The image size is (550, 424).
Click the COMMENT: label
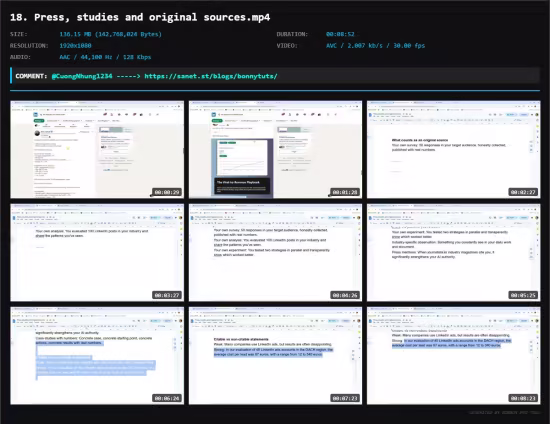[31, 76]
